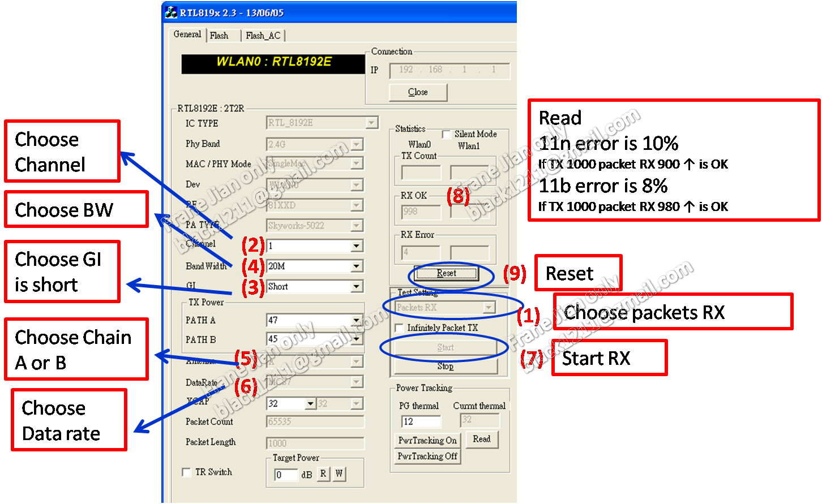The width and height of the screenshot is (822, 504).
Task: Expand the IC TYPE dropdown
Action: coord(372,123)
